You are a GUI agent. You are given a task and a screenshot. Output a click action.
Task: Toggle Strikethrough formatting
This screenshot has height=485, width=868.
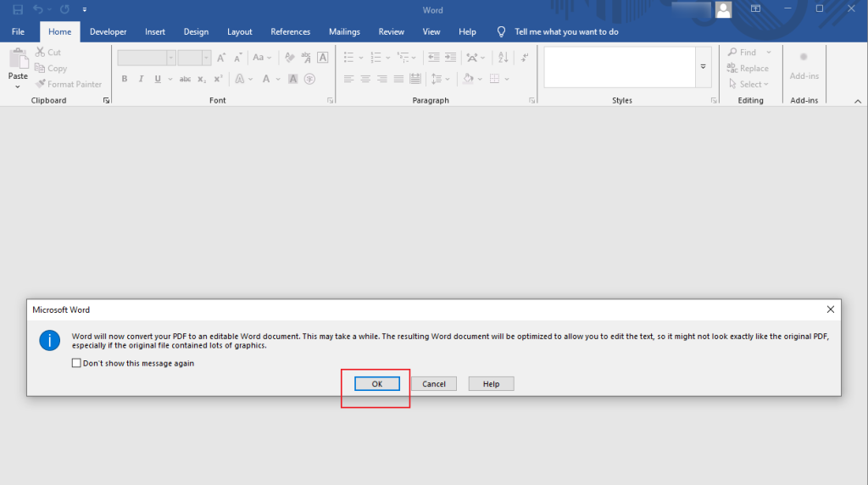pos(185,79)
